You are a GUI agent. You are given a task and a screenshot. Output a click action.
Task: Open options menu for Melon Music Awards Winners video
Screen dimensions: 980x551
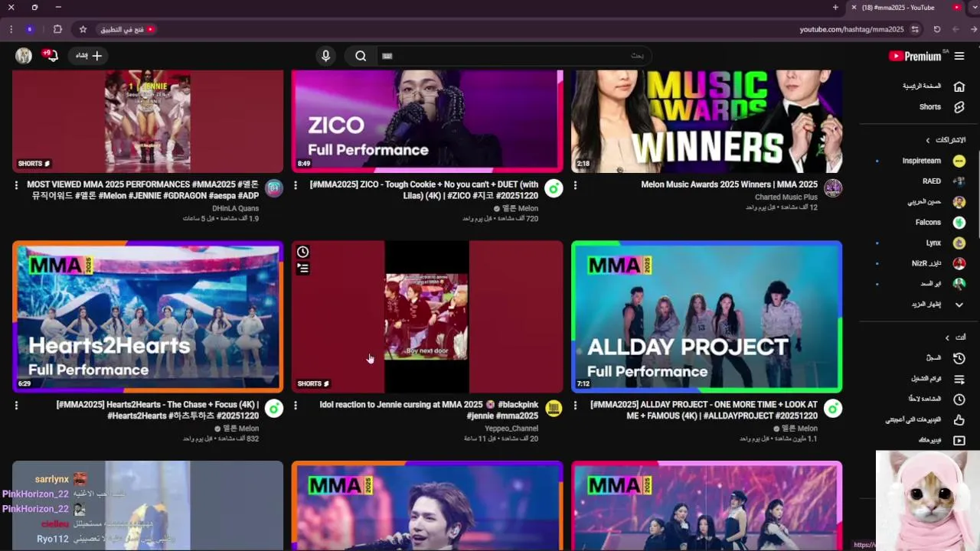[x=575, y=185]
